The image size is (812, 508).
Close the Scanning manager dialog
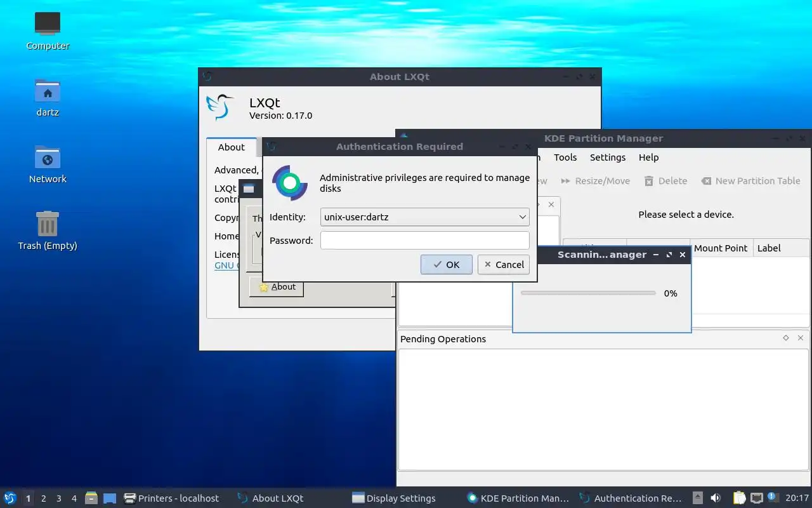[683, 255]
